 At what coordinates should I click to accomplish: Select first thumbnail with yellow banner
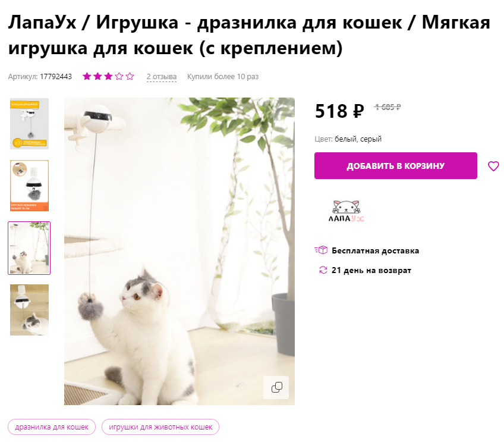(29, 124)
